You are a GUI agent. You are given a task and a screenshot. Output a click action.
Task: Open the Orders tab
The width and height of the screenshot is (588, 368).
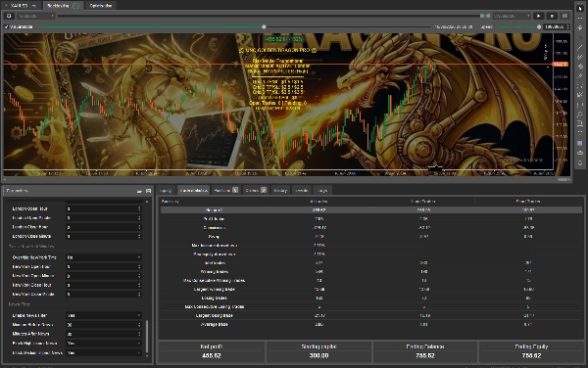point(256,191)
